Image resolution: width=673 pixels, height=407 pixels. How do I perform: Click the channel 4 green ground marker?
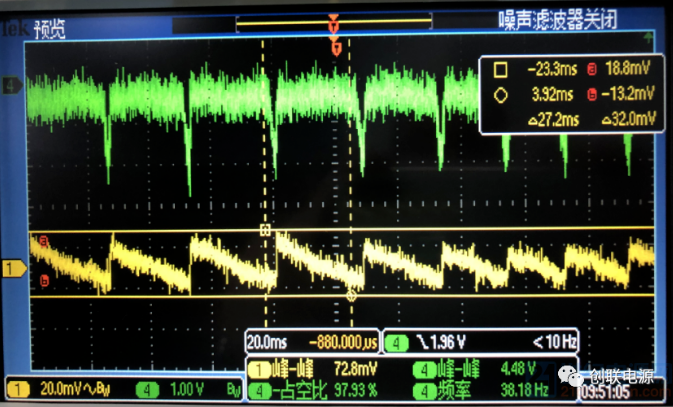[x=14, y=86]
